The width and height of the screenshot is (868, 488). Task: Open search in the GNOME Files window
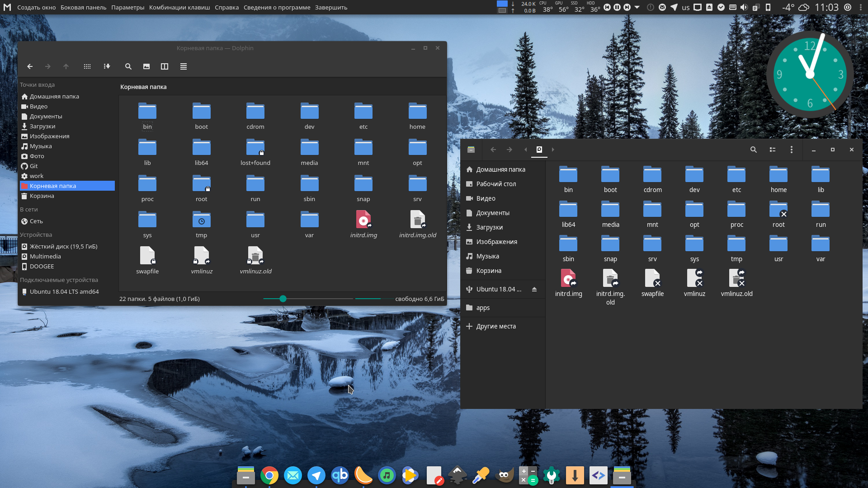click(754, 150)
